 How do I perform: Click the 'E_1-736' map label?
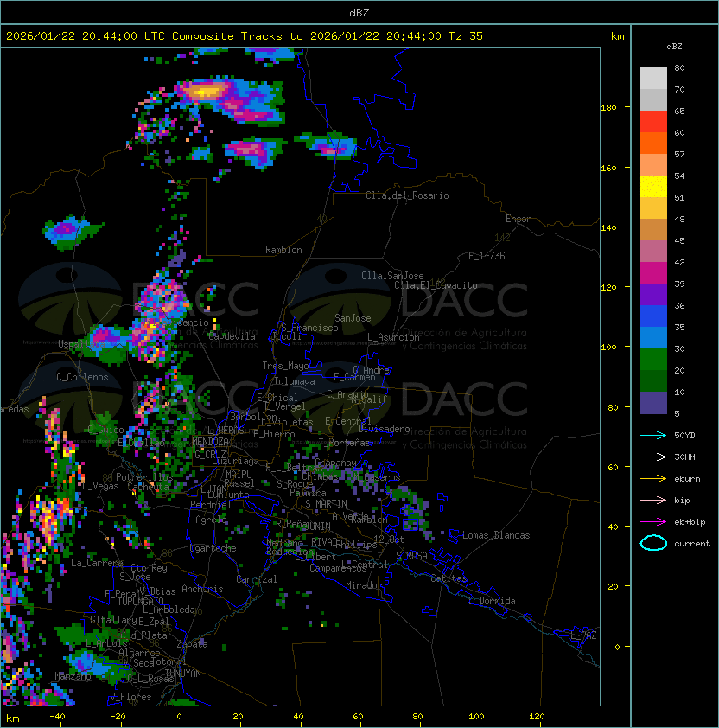(x=487, y=256)
